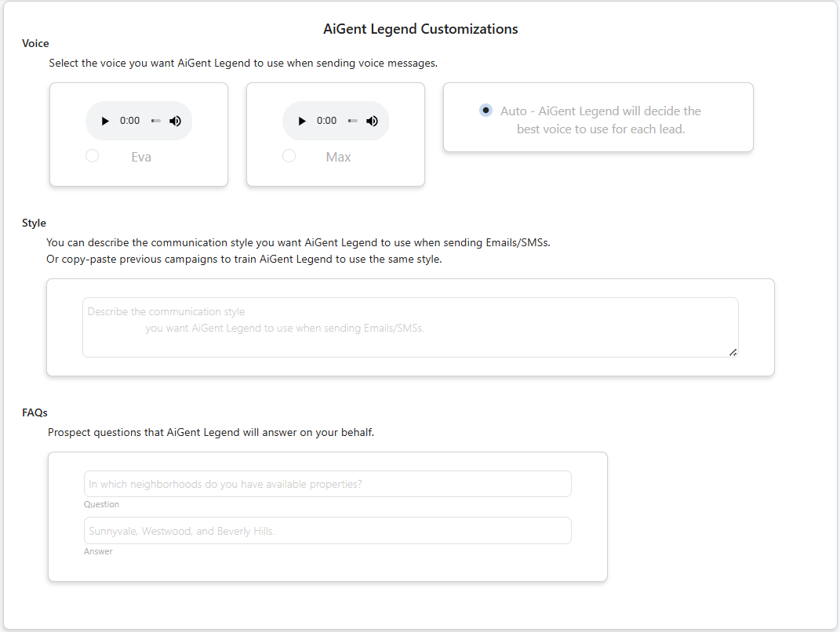The height and width of the screenshot is (632, 840).
Task: Mute the Max audio player
Action: pos(372,121)
